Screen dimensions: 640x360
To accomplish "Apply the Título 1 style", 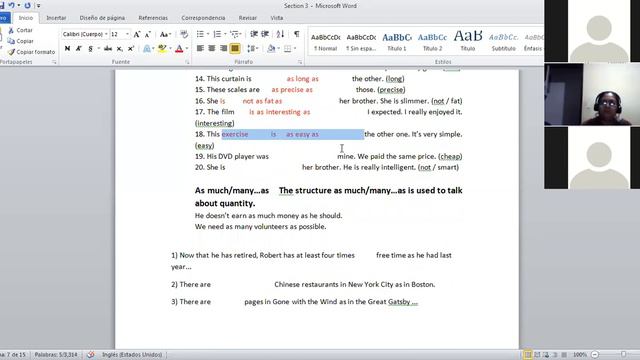I will point(397,42).
